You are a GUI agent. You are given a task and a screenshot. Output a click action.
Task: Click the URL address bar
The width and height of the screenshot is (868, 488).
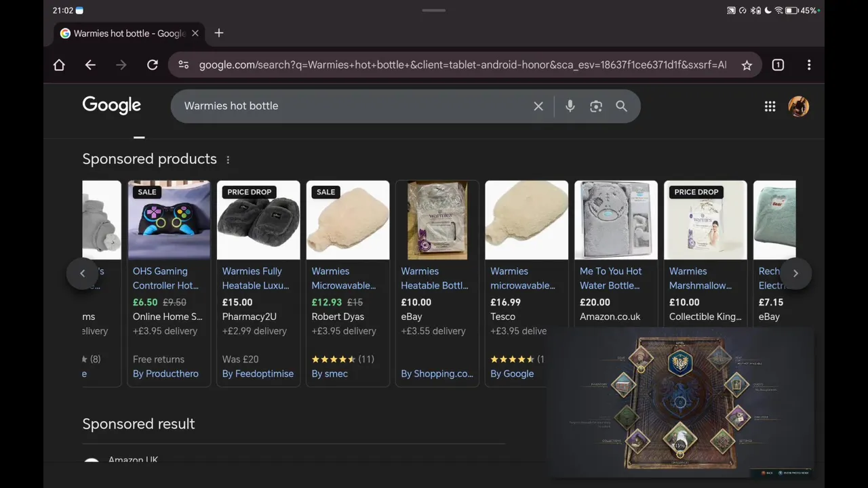[x=461, y=65]
